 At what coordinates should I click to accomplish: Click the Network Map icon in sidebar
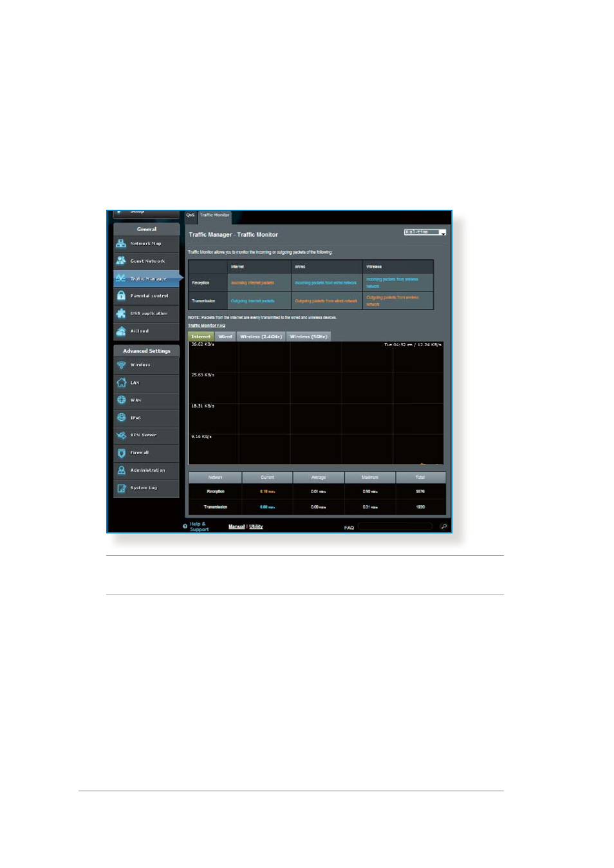tap(121, 243)
